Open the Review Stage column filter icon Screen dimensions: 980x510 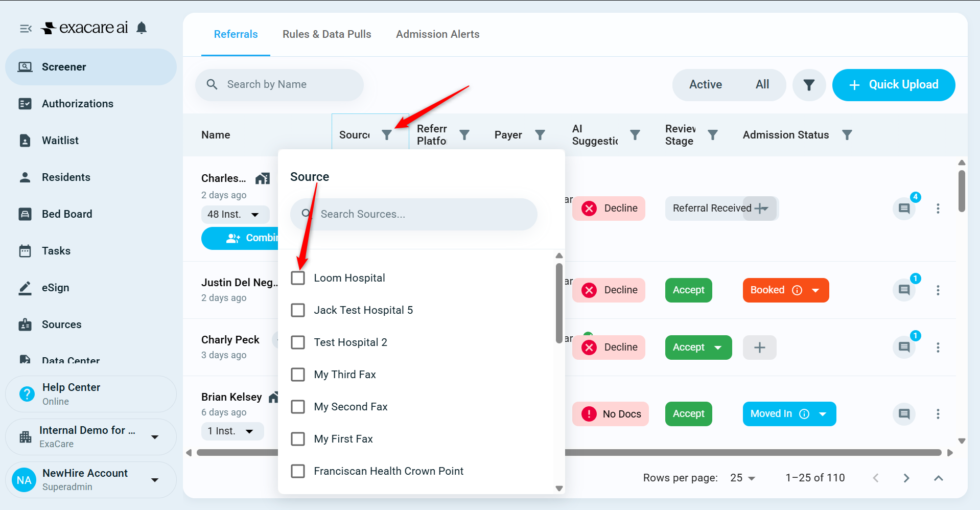coord(713,135)
